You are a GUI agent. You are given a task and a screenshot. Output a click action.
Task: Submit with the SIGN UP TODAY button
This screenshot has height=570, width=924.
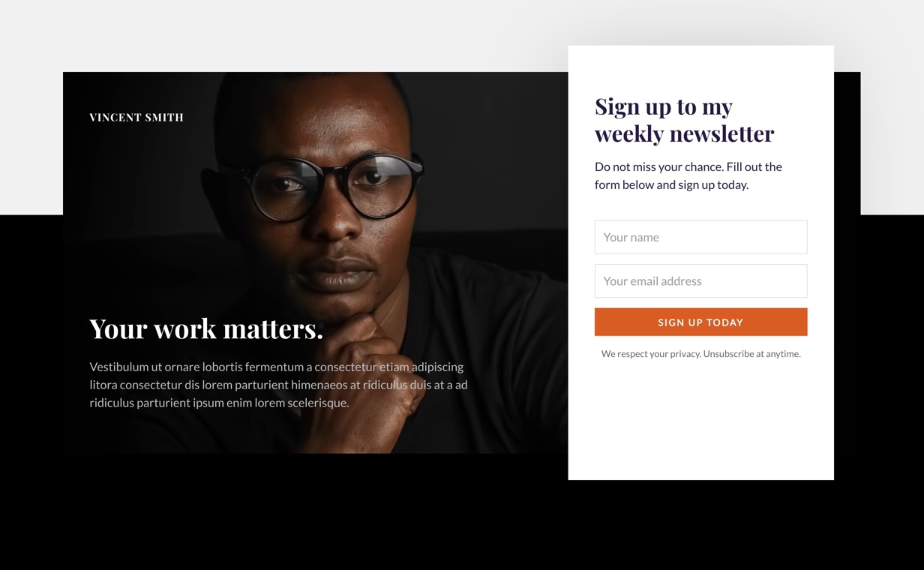pos(700,322)
